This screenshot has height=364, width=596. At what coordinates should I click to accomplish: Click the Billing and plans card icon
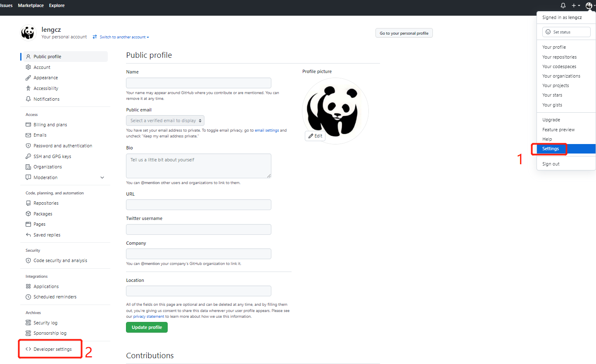click(28, 125)
